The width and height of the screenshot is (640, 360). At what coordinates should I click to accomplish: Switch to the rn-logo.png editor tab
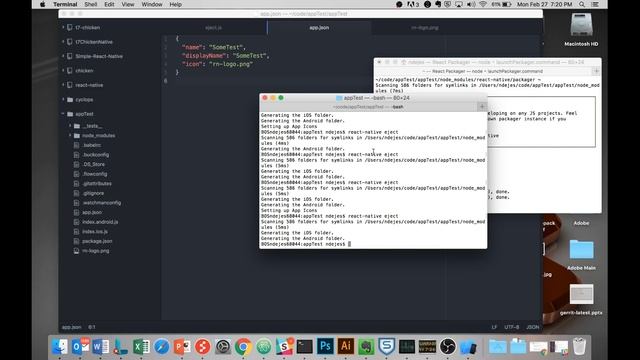[x=424, y=28]
